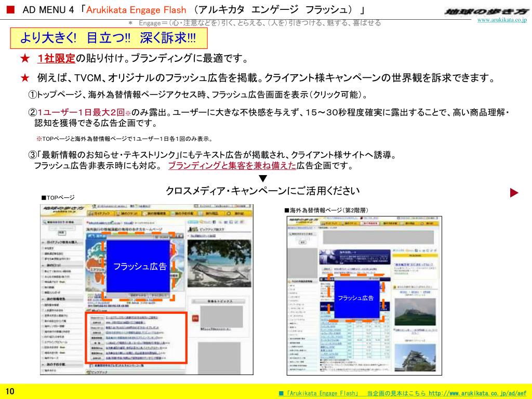Click the red-outlined text link list in TOPページ
This screenshot has height=399, width=532.
(136, 338)
